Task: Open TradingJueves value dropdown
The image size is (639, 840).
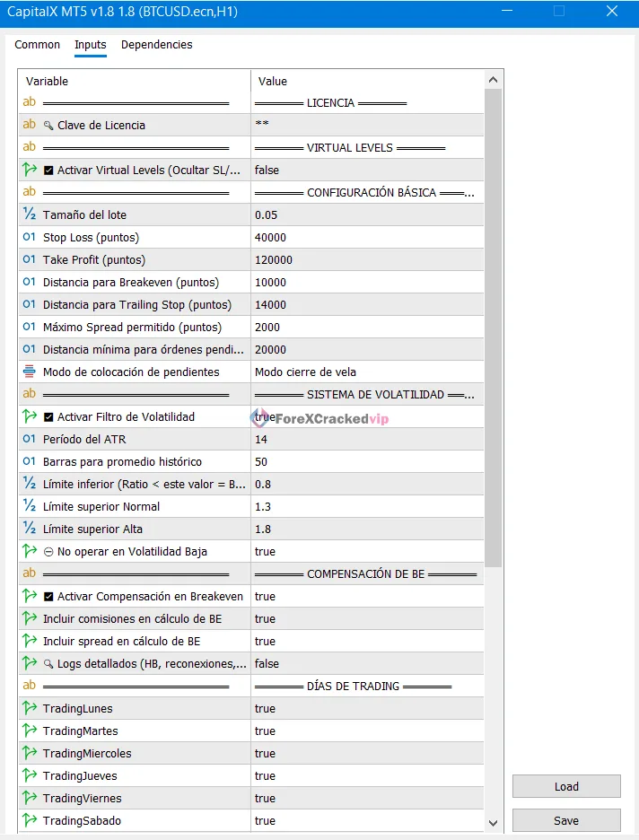Action: pos(367,775)
